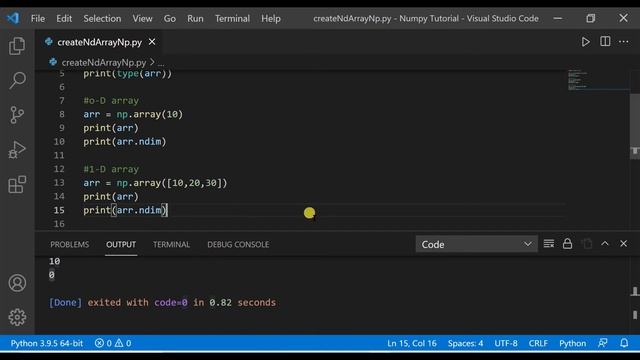This screenshot has height=360, width=640.
Task: Expand the breadcrumb ellipsis segment
Action: [x=161, y=62]
